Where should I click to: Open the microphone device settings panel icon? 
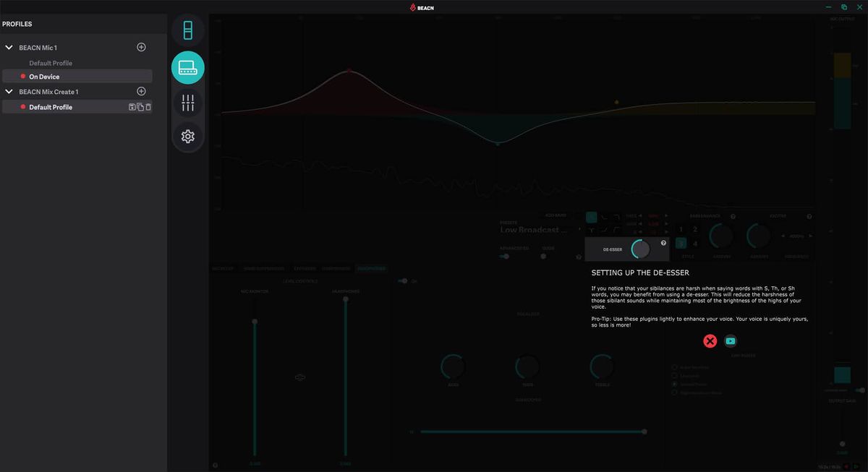[x=187, y=30]
